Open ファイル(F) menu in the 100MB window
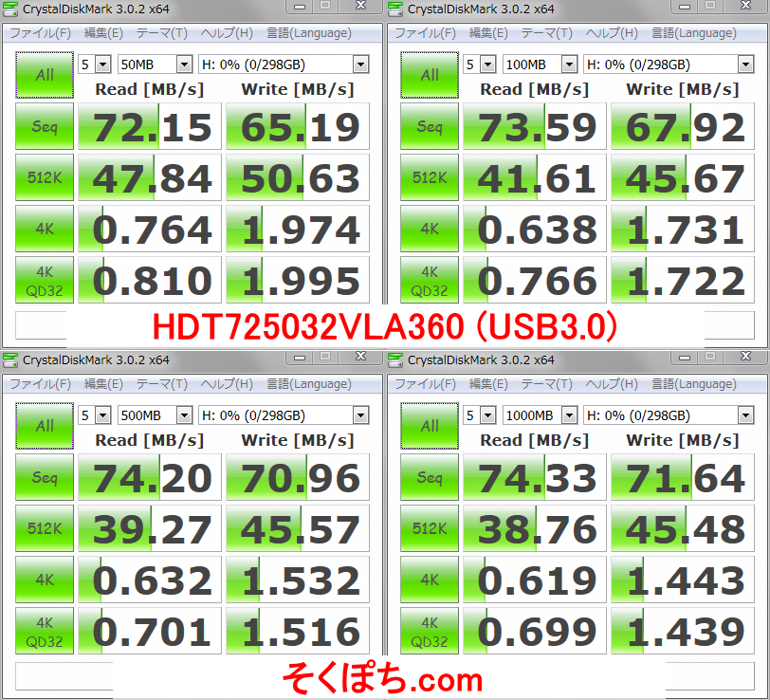 pyautogui.click(x=425, y=33)
